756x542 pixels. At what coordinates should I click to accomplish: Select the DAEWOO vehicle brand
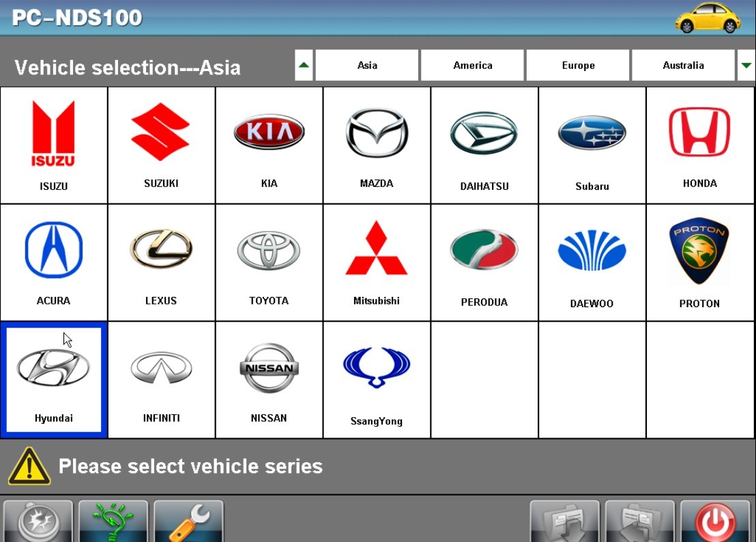(x=592, y=263)
